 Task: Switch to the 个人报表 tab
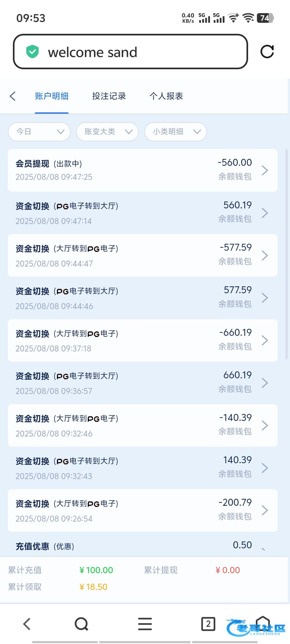166,96
